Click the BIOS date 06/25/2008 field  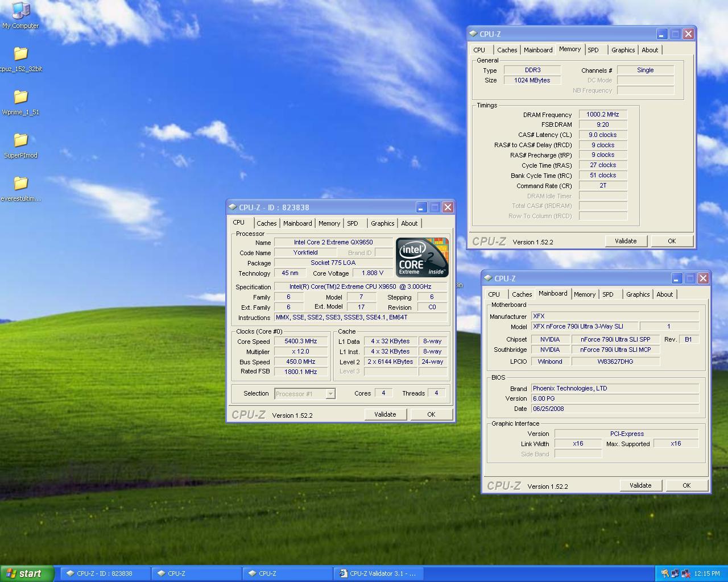[x=615, y=409]
